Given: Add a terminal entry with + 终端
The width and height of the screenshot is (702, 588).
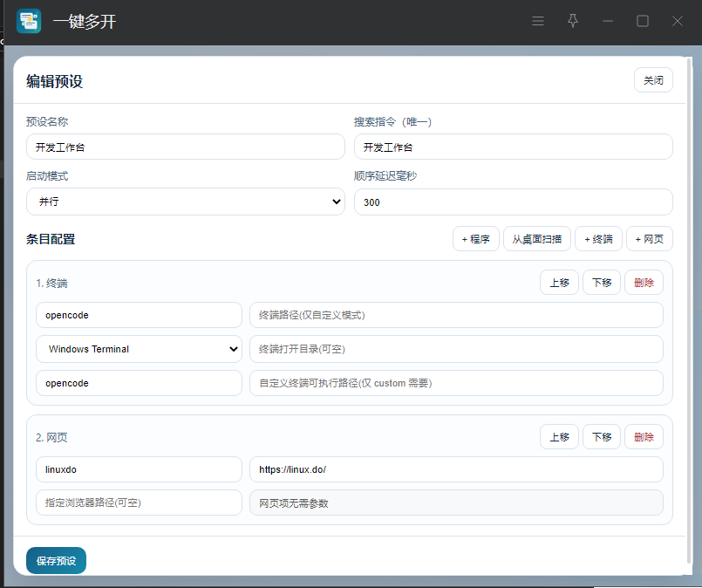Looking at the screenshot, I should click(598, 239).
